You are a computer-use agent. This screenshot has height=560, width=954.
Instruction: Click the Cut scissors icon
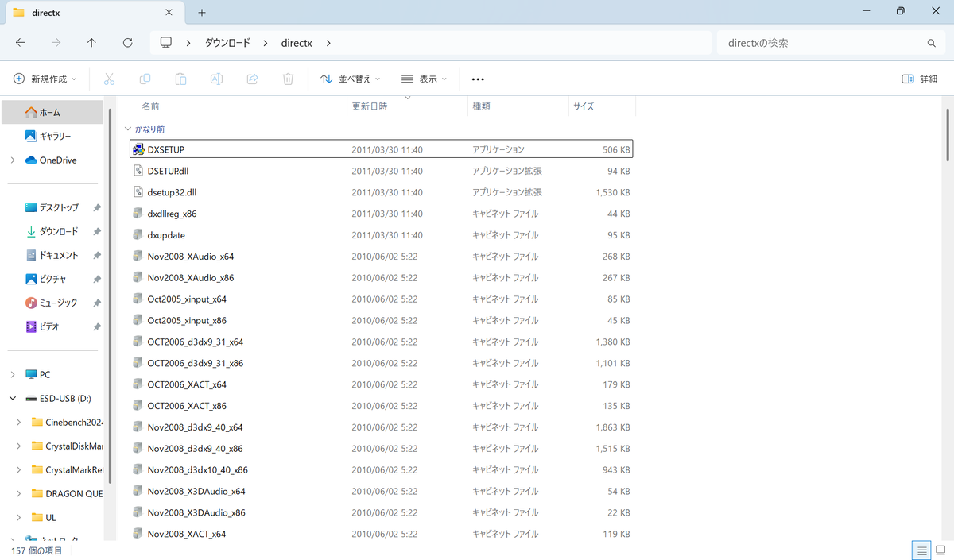click(110, 79)
